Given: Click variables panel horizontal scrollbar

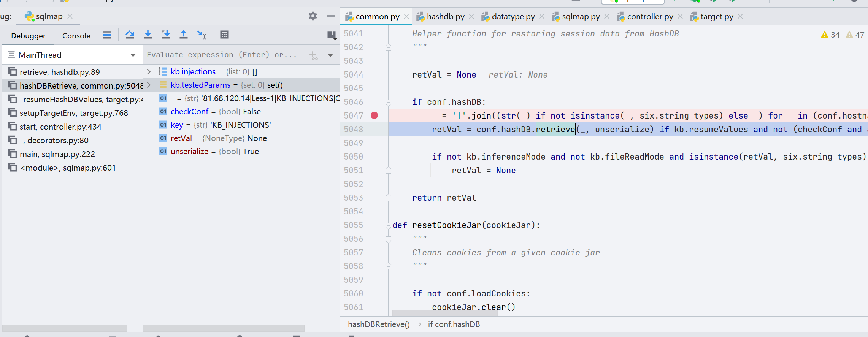Looking at the screenshot, I should (x=224, y=328).
